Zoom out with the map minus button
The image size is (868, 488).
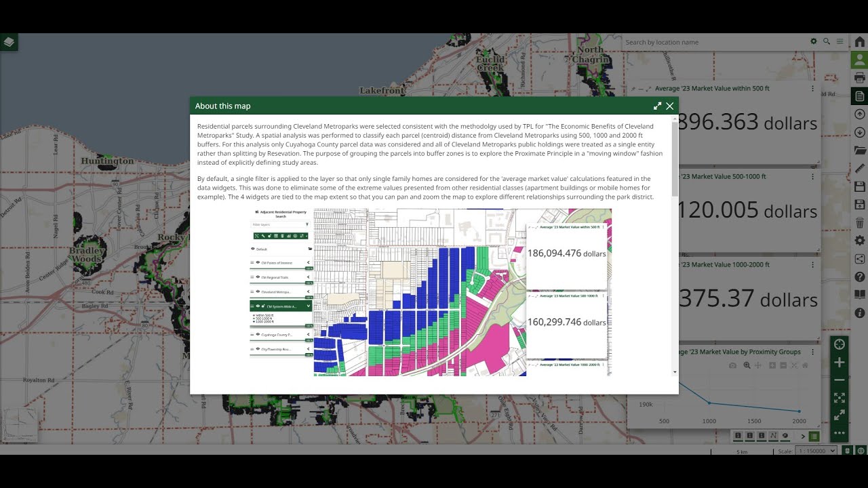pyautogui.click(x=840, y=380)
